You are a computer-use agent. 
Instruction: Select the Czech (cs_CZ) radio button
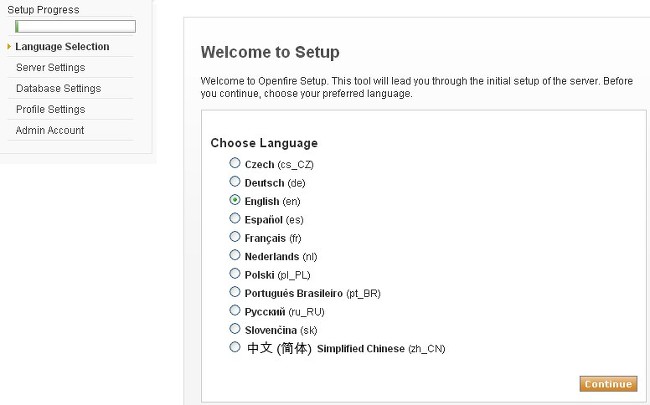[x=235, y=163]
